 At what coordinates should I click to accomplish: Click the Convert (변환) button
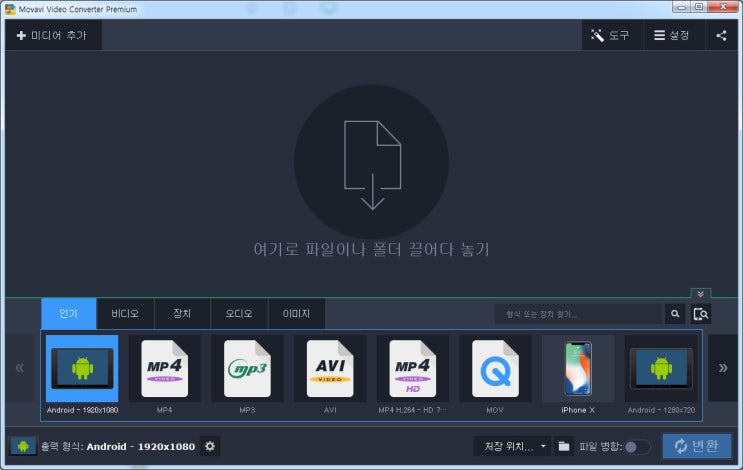coord(697,446)
